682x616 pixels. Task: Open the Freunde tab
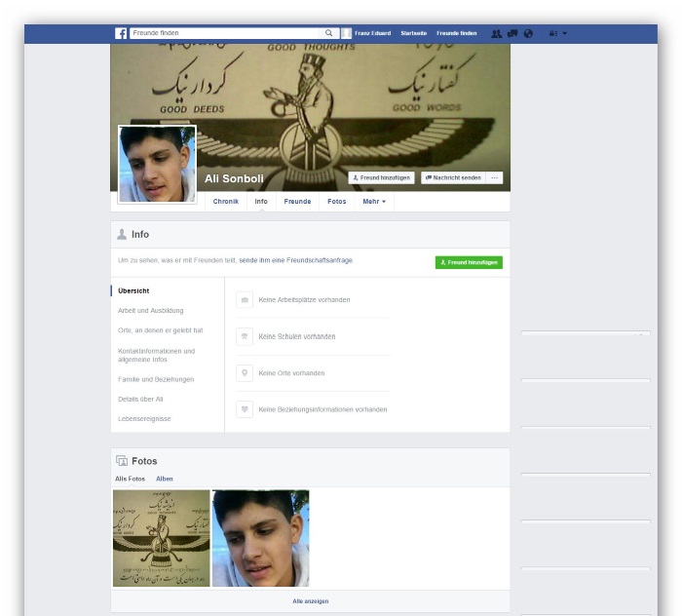[297, 202]
